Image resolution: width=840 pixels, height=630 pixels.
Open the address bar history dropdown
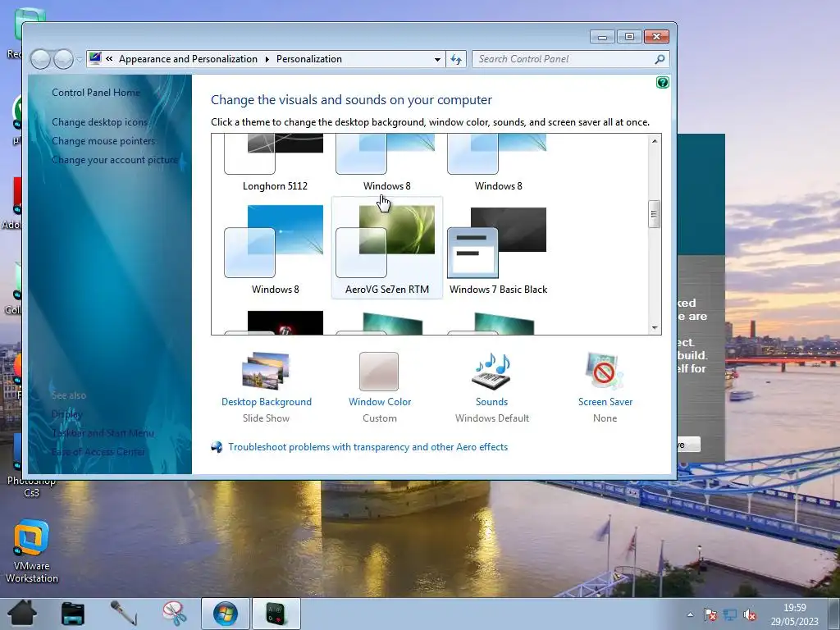[437, 59]
